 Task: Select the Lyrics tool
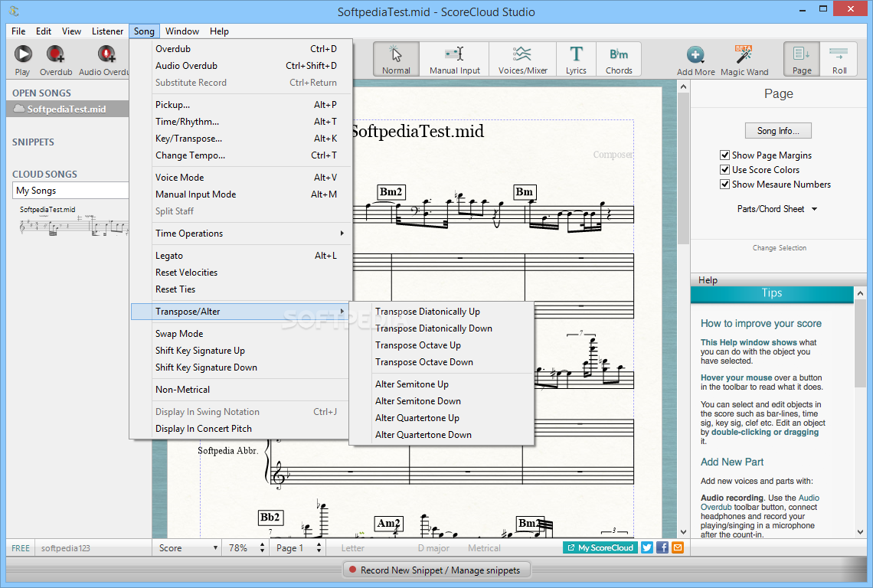click(x=576, y=59)
